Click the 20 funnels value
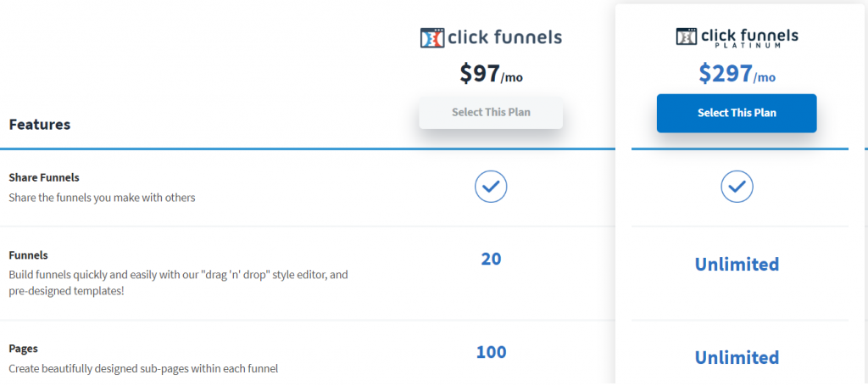The width and height of the screenshot is (868, 386). [x=491, y=259]
